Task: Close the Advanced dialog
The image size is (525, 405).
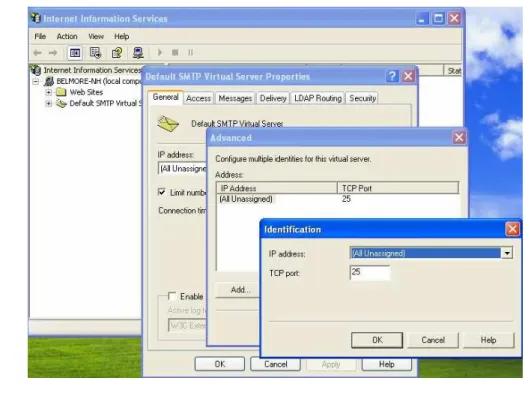Action: point(459,137)
